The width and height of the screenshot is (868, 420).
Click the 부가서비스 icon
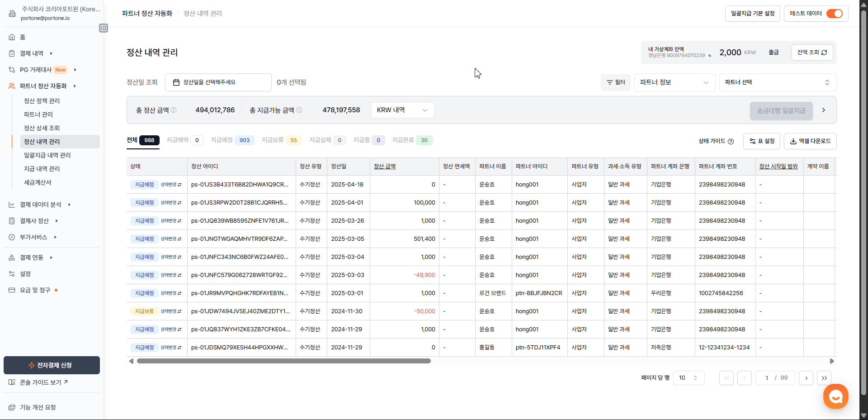pos(12,237)
